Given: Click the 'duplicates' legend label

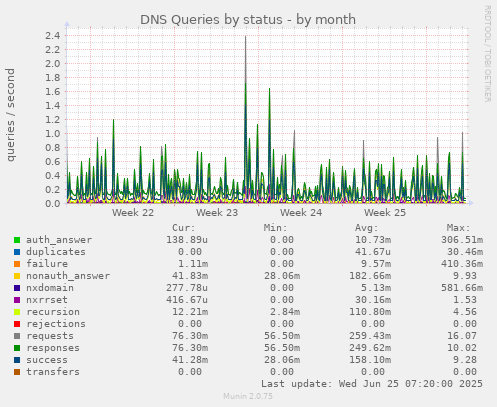Looking at the screenshot, I should pyautogui.click(x=56, y=252).
